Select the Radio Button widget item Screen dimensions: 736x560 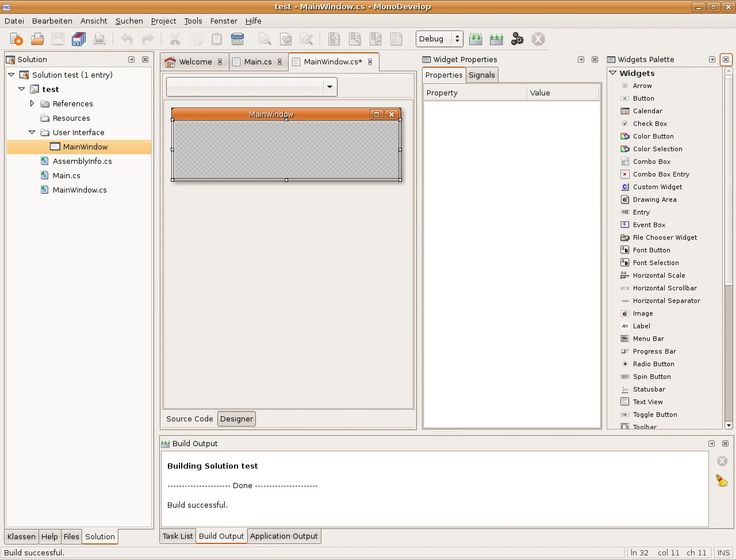pos(653,364)
